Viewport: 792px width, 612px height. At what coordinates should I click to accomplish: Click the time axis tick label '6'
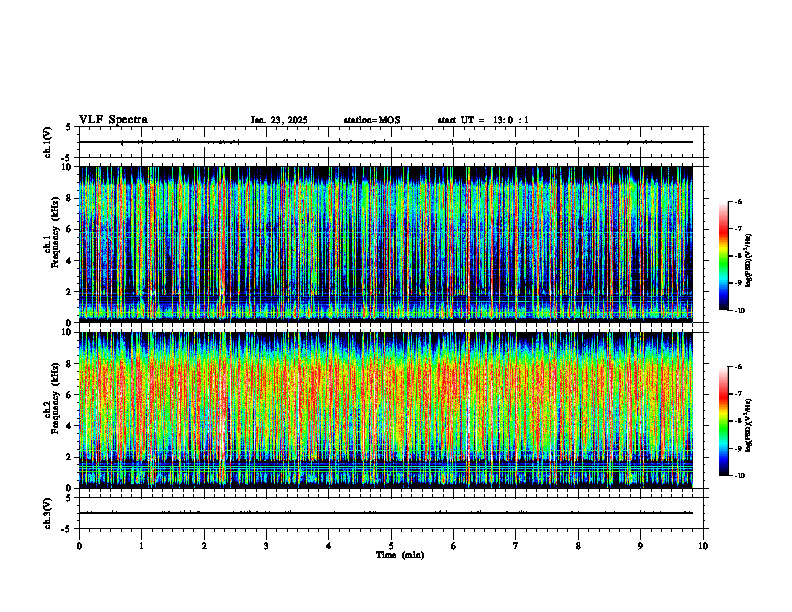[x=454, y=546]
